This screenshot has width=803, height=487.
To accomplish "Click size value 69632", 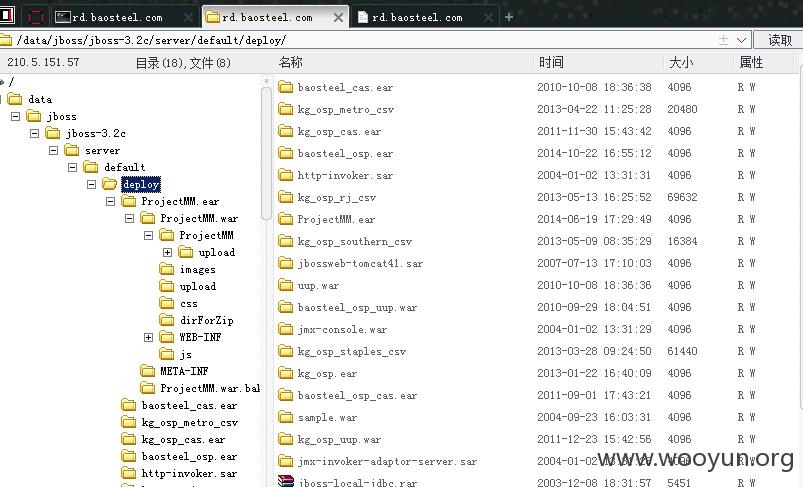I will click(x=682, y=197).
